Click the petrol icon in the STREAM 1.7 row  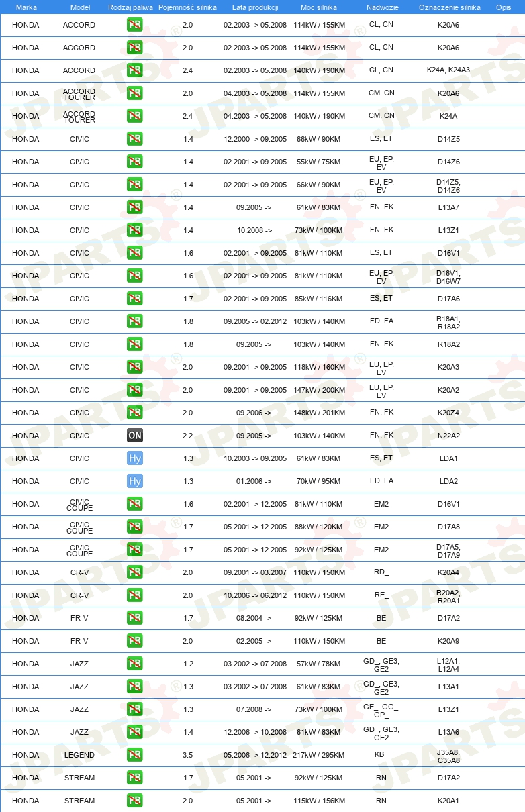click(135, 778)
